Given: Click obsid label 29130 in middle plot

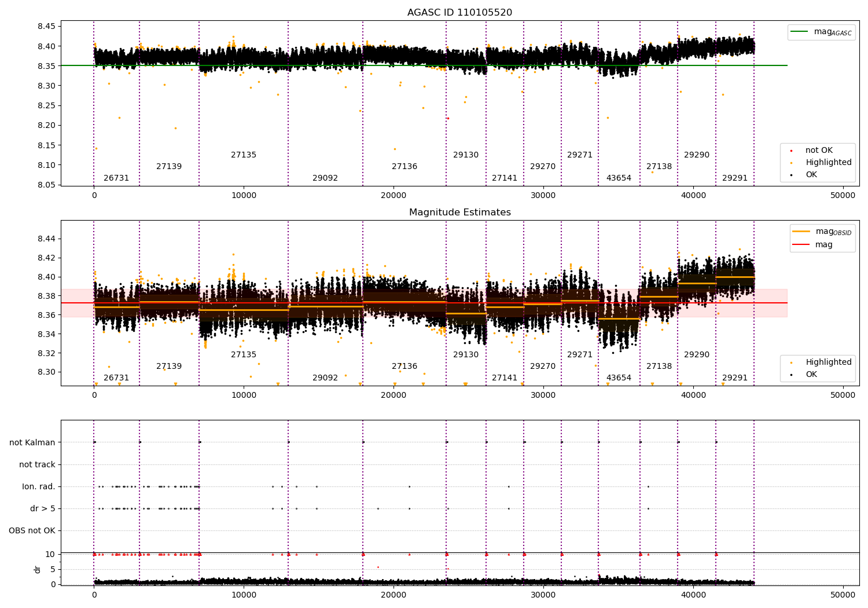Looking at the screenshot, I should pos(466,355).
